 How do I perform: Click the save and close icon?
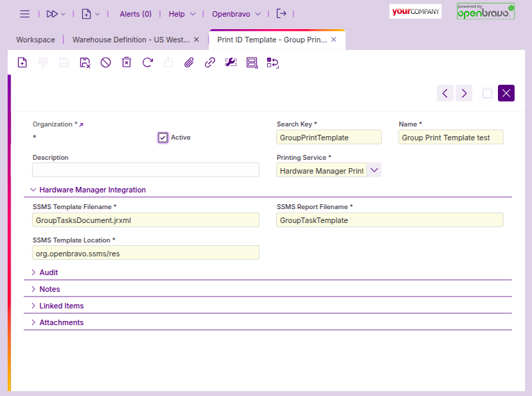[85, 63]
